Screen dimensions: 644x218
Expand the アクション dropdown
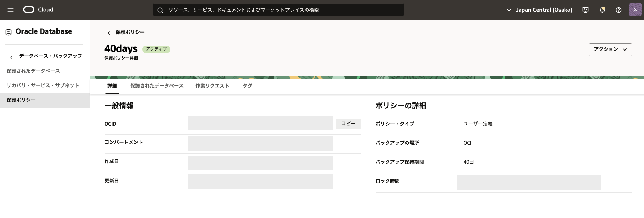pyautogui.click(x=610, y=49)
